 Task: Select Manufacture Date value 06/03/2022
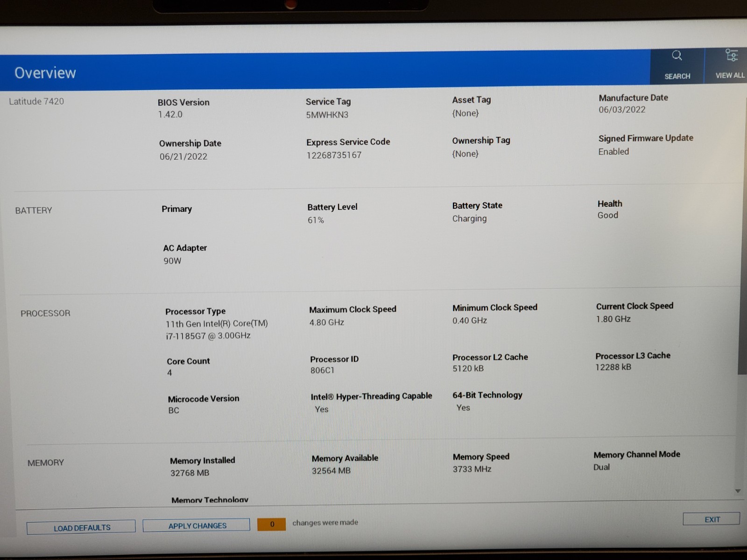[x=622, y=110]
